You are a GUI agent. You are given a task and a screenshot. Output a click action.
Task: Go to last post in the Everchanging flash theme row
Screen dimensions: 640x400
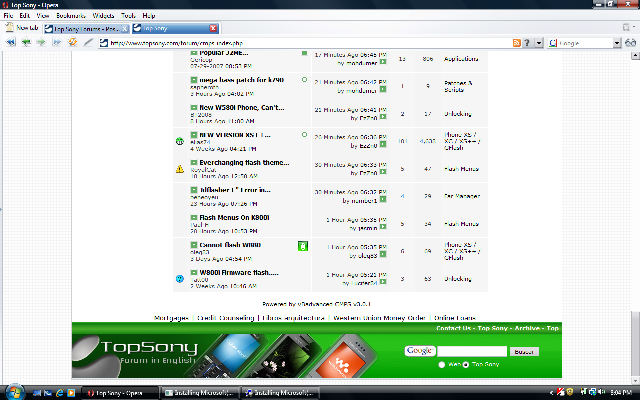[x=383, y=172]
